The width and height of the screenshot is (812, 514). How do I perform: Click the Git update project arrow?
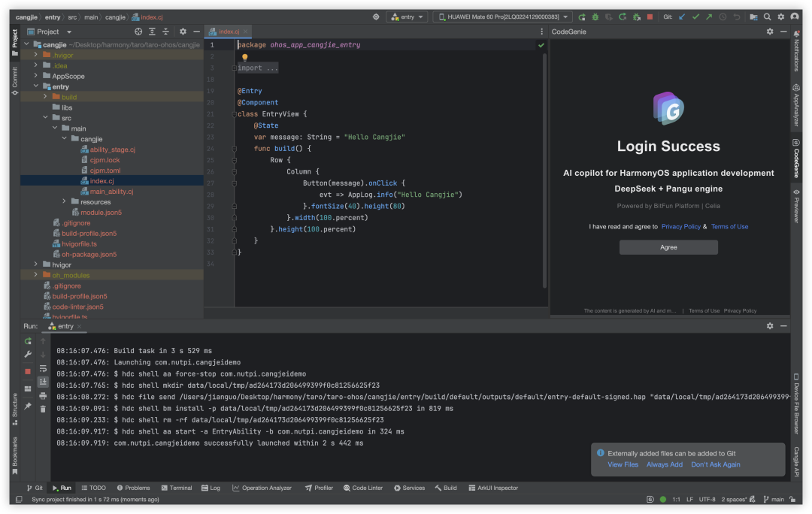(682, 17)
